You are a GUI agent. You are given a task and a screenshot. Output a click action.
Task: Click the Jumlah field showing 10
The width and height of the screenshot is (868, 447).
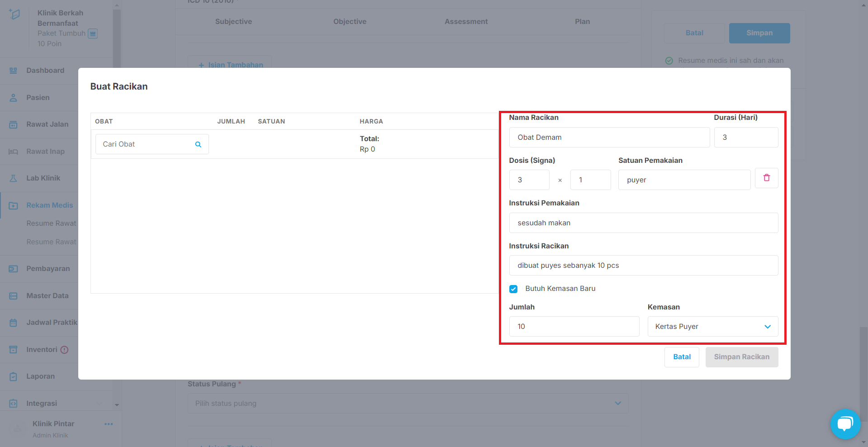(574, 326)
